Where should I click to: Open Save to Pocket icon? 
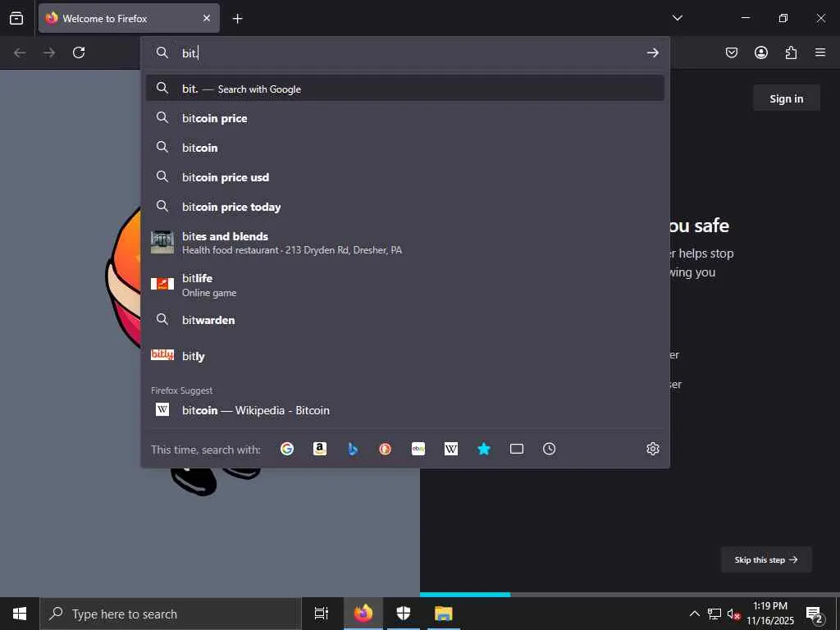coord(731,52)
